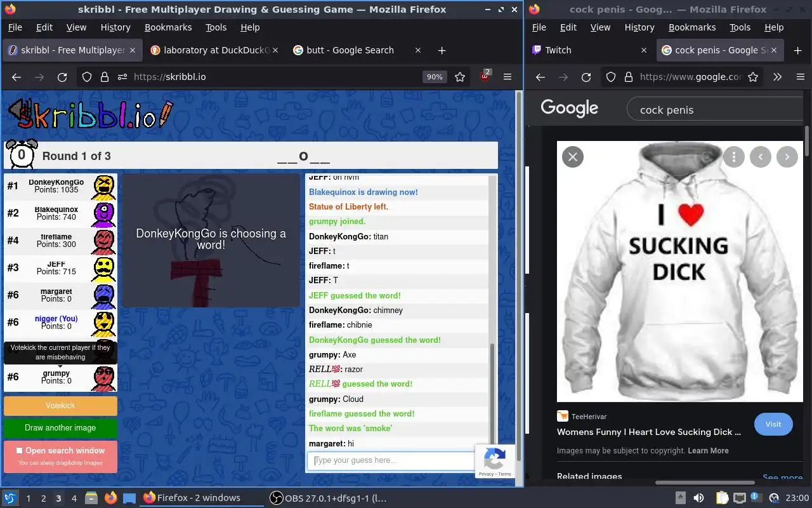
Task: Open the system application menu on the taskbar
Action: click(10, 498)
